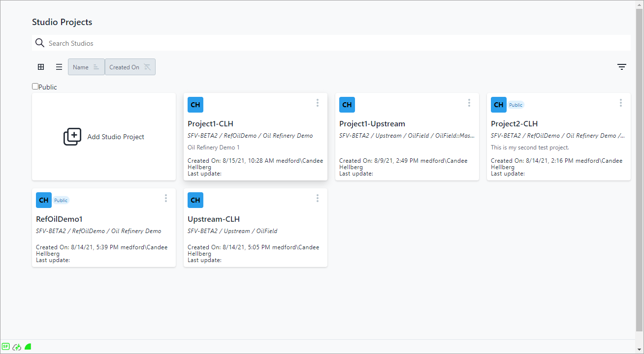
Task: Click the search magnifier icon
Action: click(40, 43)
